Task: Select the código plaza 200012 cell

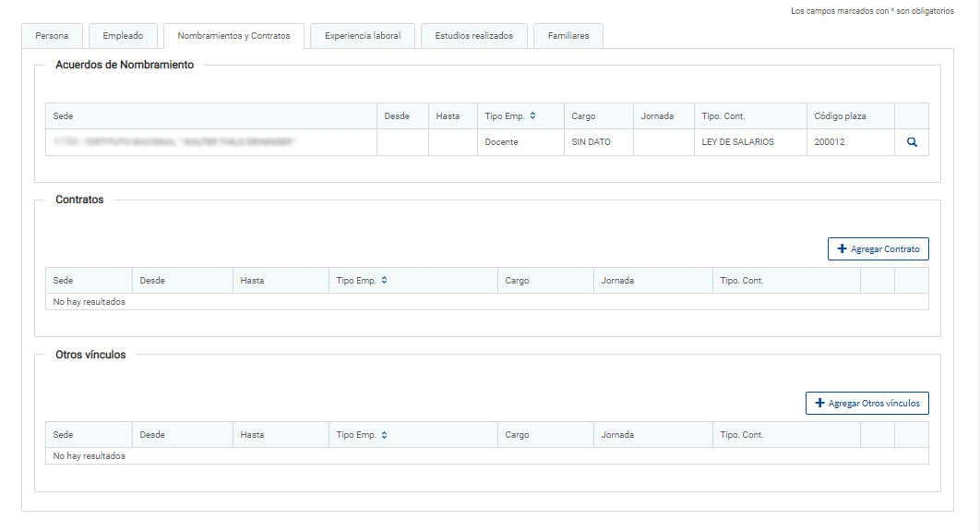Action: pos(830,142)
